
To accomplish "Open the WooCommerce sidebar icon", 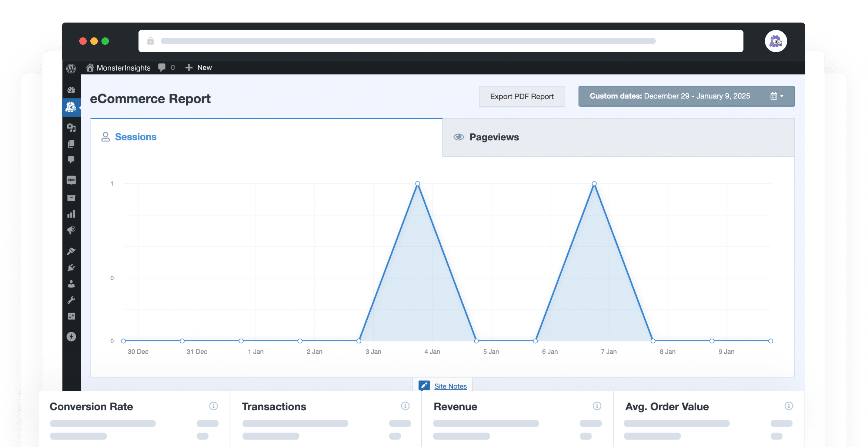I will (71, 180).
